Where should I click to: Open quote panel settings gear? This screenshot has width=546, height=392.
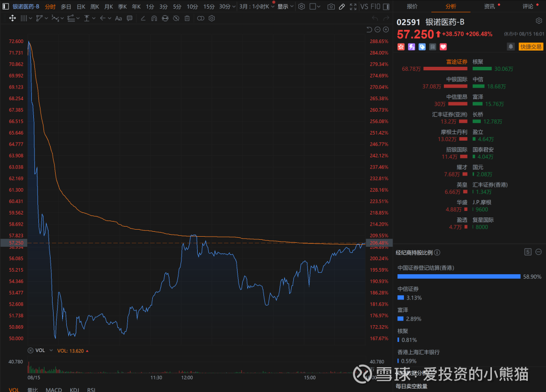tap(539, 21)
